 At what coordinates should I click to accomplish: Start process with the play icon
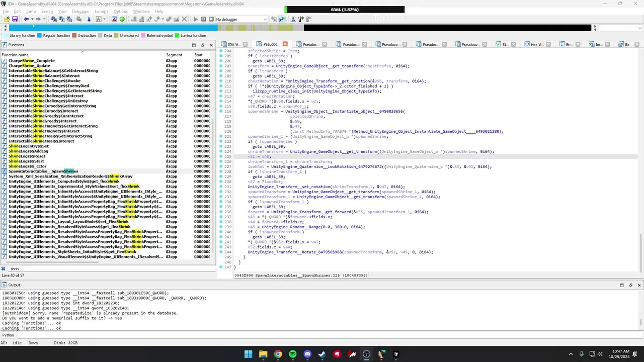point(196,19)
